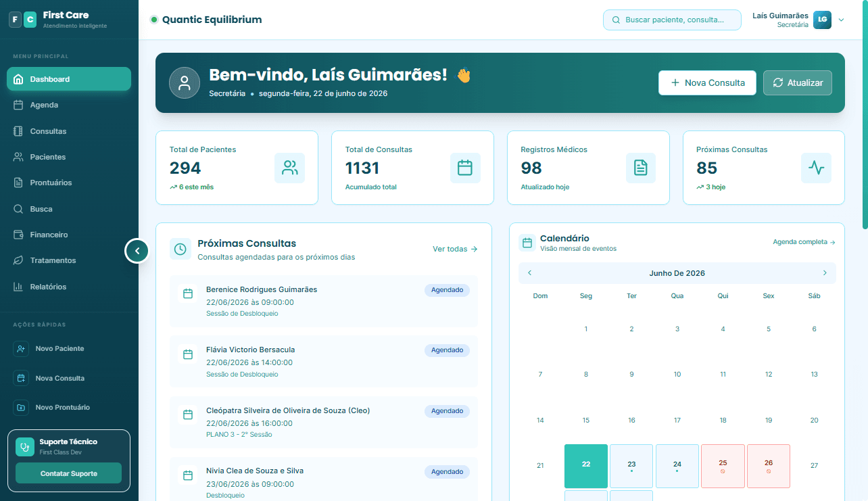Viewport: 868px width, 501px height.
Task: Select day 23 in the calendar
Action: (631, 466)
